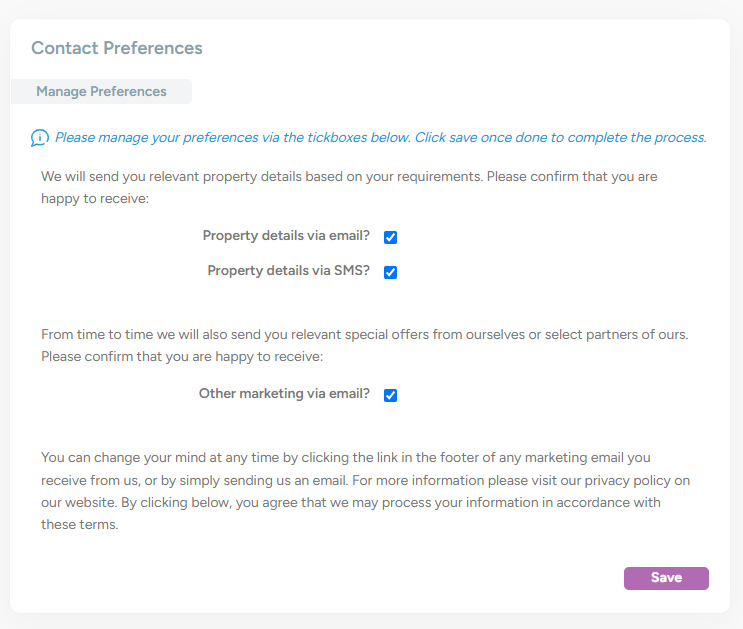Uncheck the Property details via SMS checkbox
Image resolution: width=743 pixels, height=629 pixels.
[391, 272]
